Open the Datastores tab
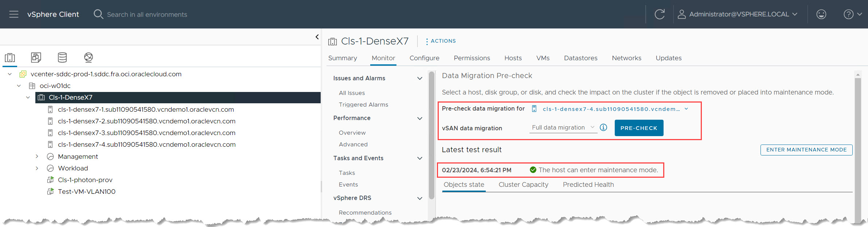Screen dimensions: 868x227 (581, 58)
